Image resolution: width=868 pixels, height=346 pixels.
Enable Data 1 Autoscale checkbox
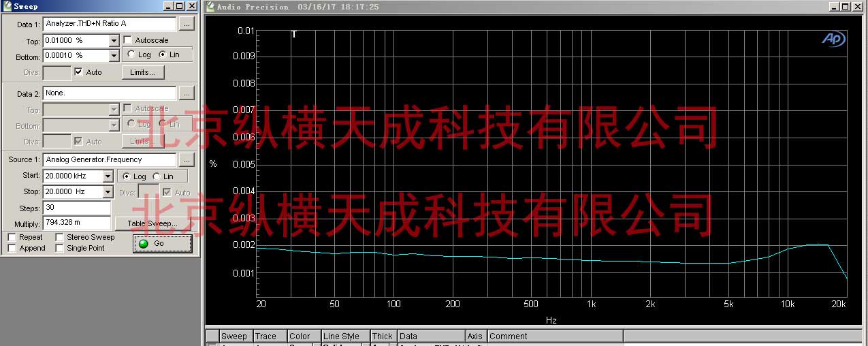coord(128,40)
